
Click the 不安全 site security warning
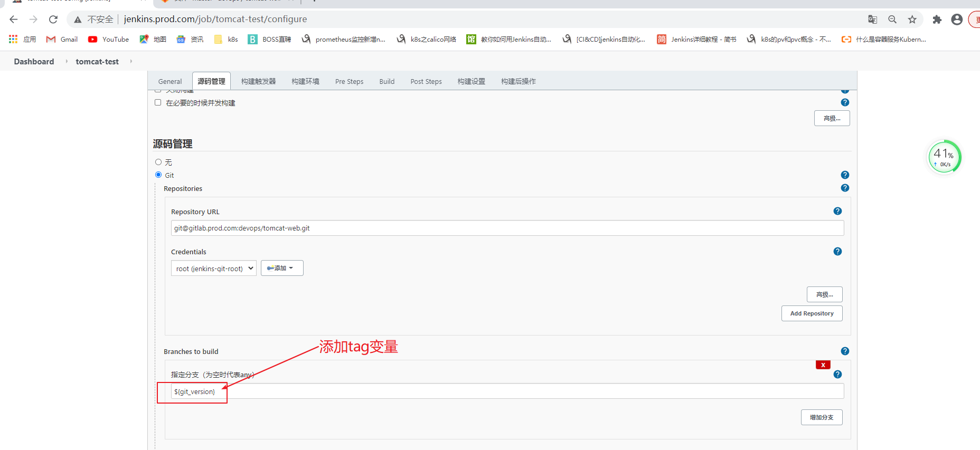(x=93, y=20)
